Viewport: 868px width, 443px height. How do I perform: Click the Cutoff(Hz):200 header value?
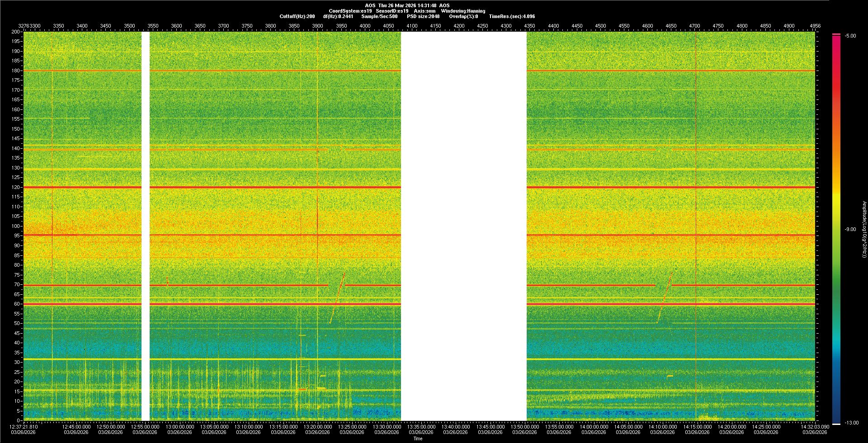297,16
